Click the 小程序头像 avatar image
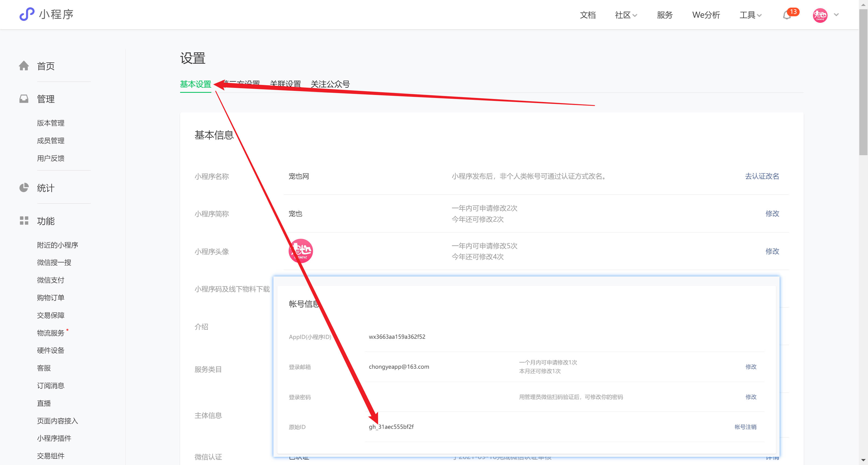 (x=301, y=251)
